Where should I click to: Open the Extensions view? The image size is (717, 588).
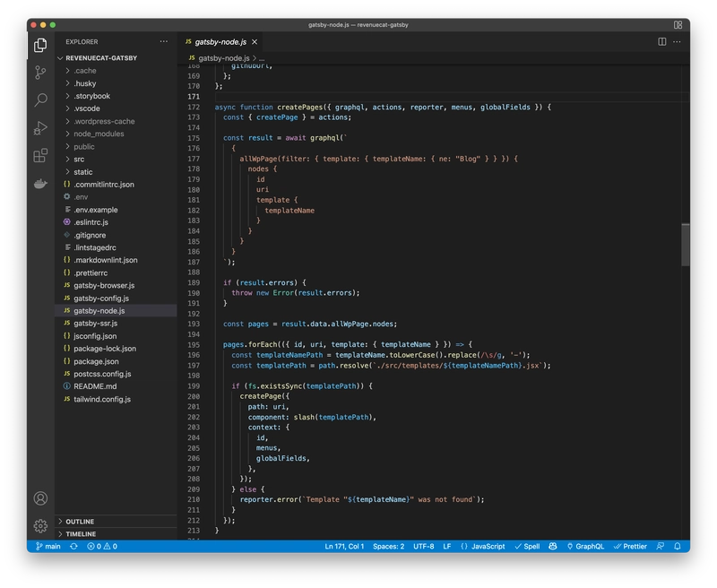click(x=40, y=155)
